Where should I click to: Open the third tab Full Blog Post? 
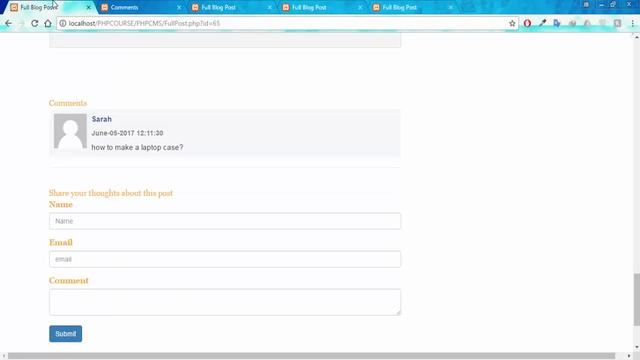pyautogui.click(x=231, y=7)
